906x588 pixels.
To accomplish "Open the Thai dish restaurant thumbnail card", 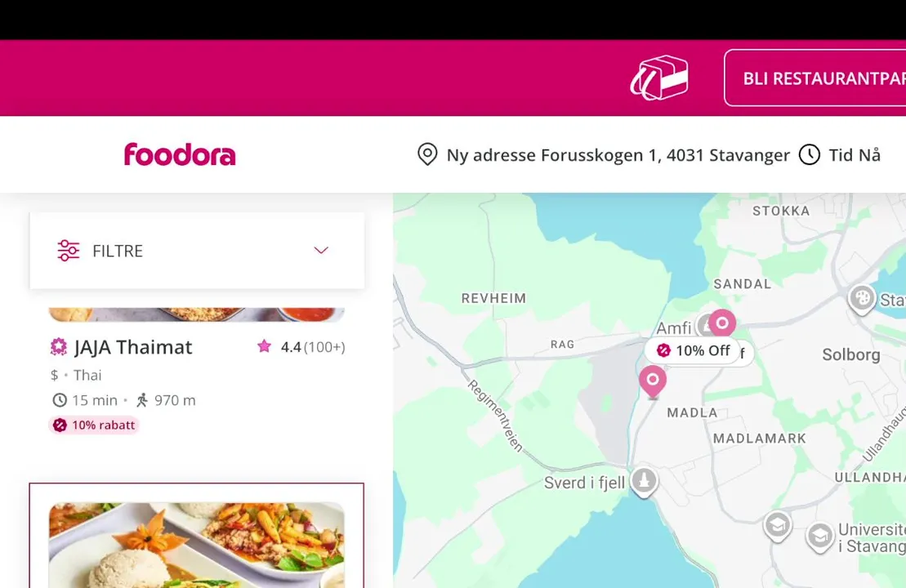I will [x=196, y=536].
